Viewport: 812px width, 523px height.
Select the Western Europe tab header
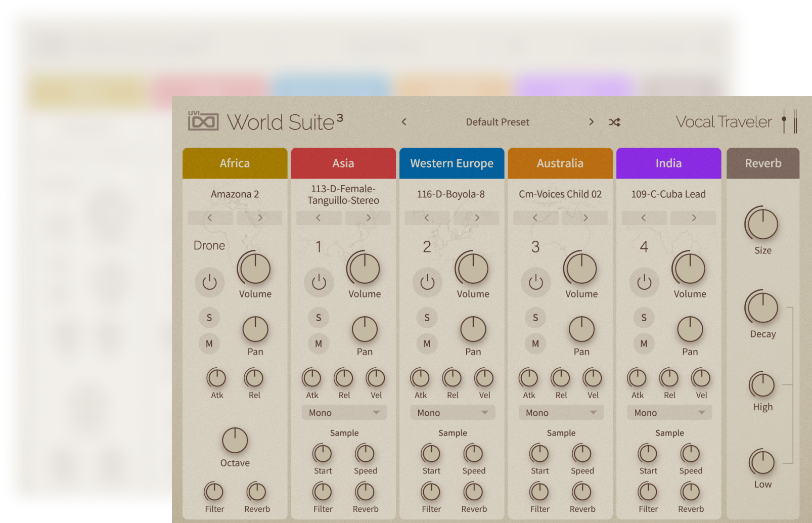[x=452, y=163]
